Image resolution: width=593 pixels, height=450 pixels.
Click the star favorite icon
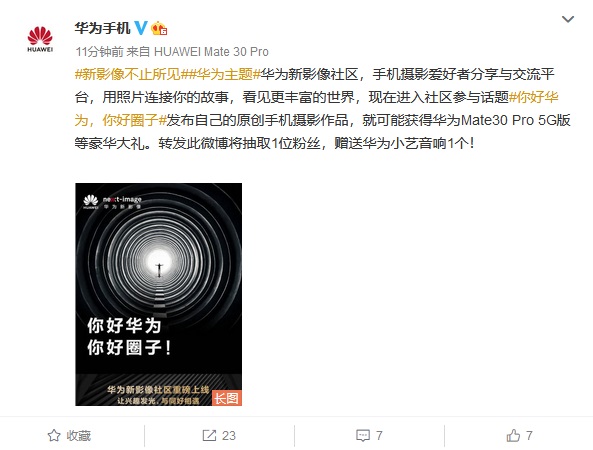(54, 436)
